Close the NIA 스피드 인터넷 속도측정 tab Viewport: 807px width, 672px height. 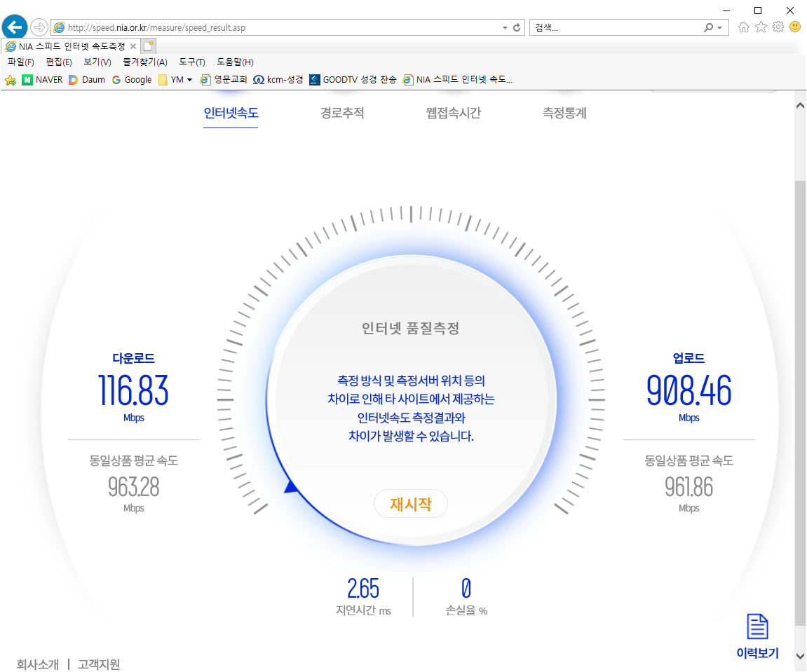(133, 46)
